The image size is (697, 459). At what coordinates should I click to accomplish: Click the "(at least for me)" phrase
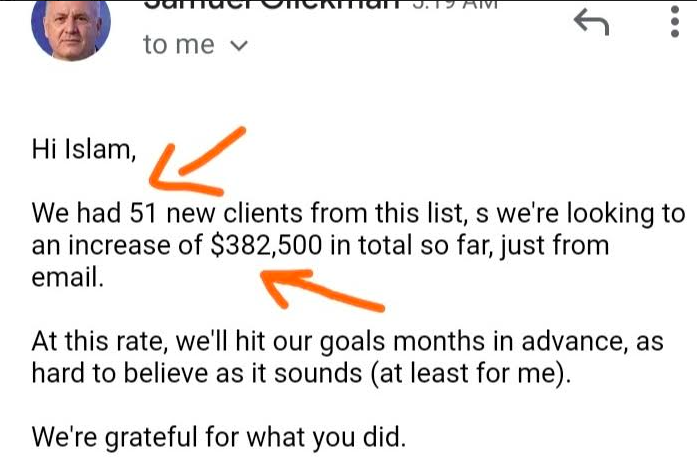pos(470,373)
